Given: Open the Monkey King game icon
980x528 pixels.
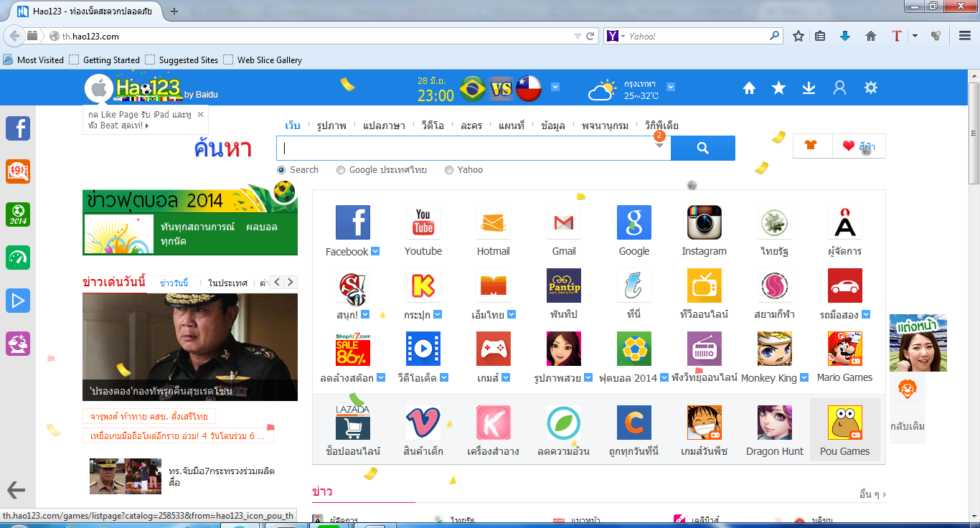Looking at the screenshot, I should 775,349.
